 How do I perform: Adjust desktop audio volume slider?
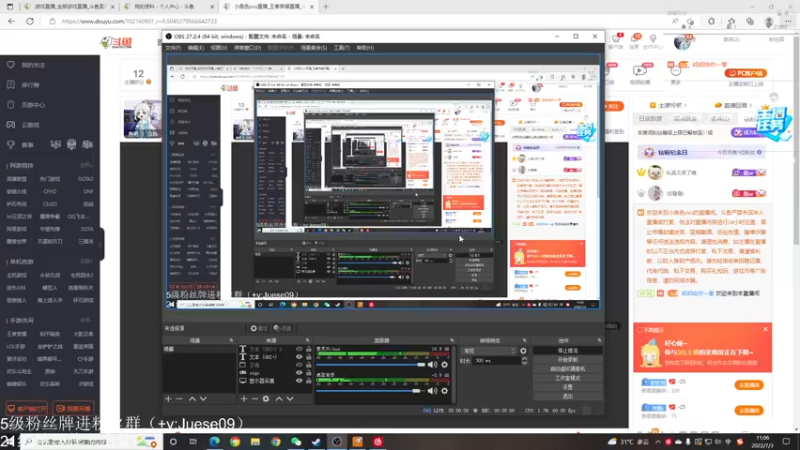[369, 391]
